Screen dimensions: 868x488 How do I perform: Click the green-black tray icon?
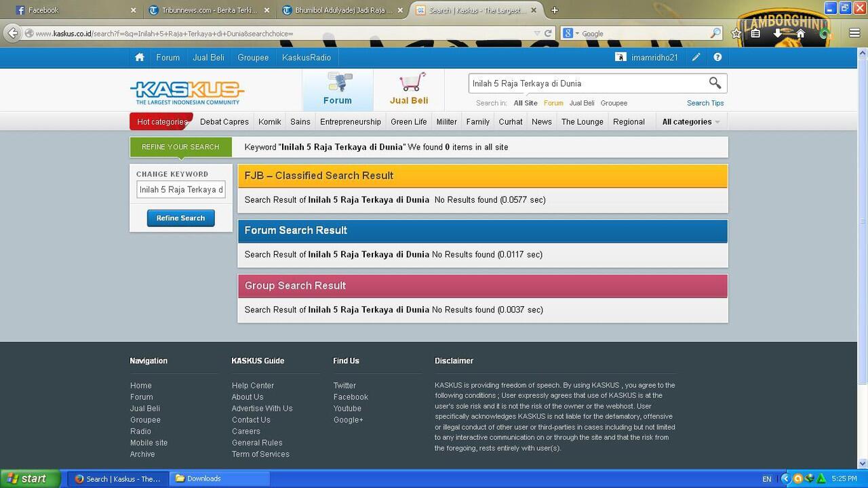coord(809,479)
